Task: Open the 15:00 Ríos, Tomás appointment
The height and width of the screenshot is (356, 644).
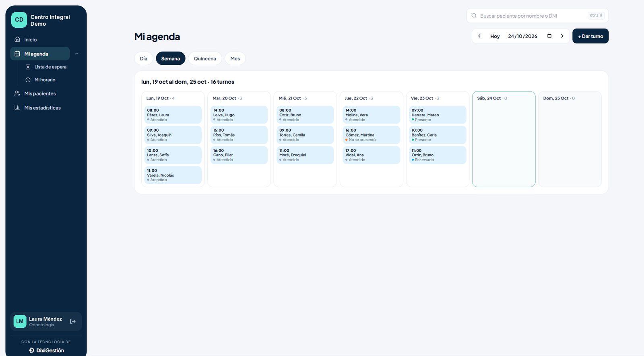Action: [x=239, y=135]
